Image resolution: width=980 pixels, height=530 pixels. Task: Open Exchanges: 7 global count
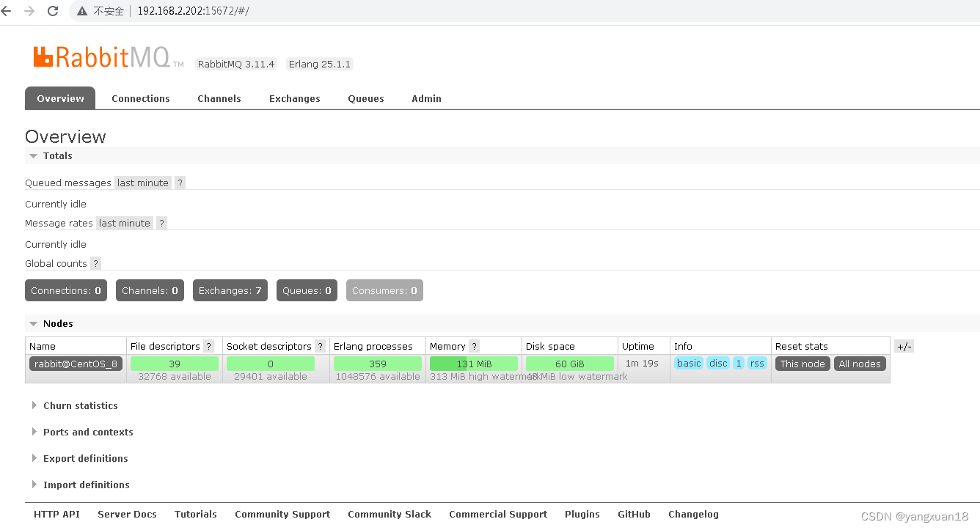pos(230,291)
